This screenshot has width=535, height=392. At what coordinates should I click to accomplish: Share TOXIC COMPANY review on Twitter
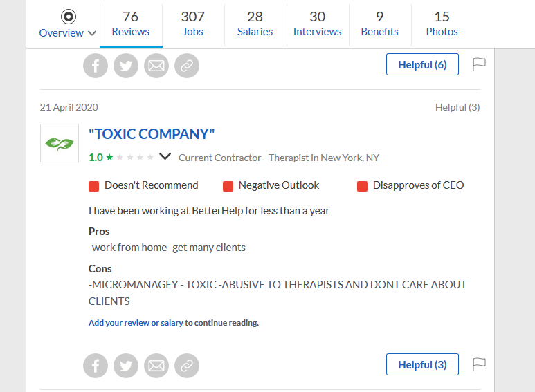click(x=126, y=366)
